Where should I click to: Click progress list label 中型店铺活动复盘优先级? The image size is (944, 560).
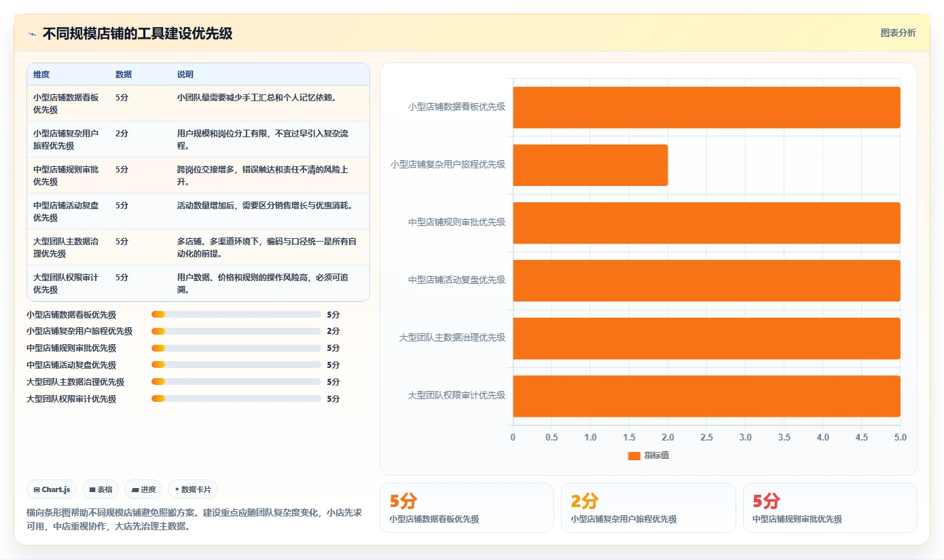pyautogui.click(x=71, y=365)
